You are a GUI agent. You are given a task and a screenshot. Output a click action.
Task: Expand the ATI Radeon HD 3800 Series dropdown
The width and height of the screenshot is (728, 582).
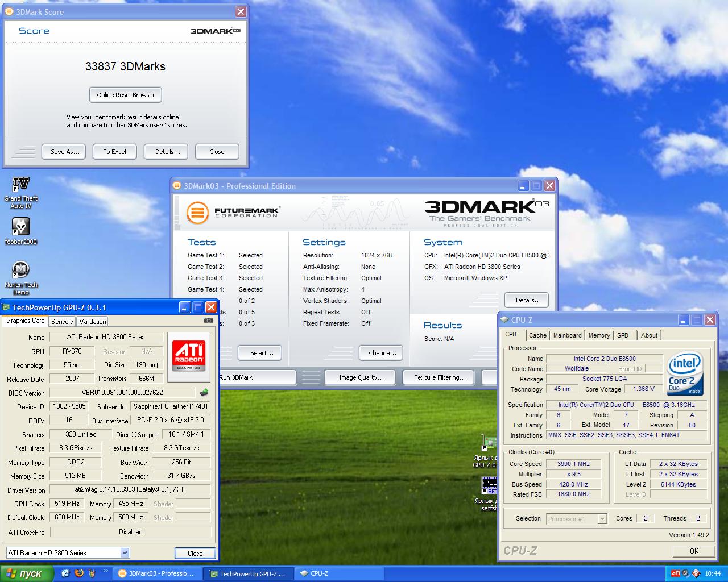(68, 552)
